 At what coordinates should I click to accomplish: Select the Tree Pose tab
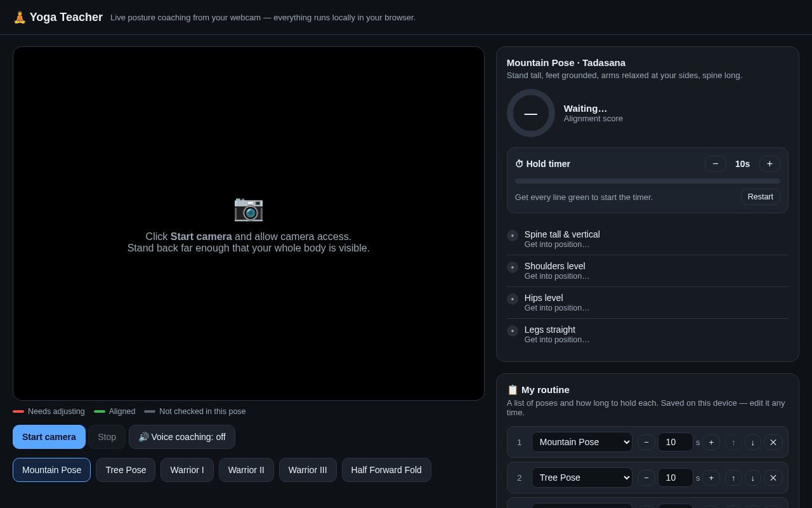(126, 470)
